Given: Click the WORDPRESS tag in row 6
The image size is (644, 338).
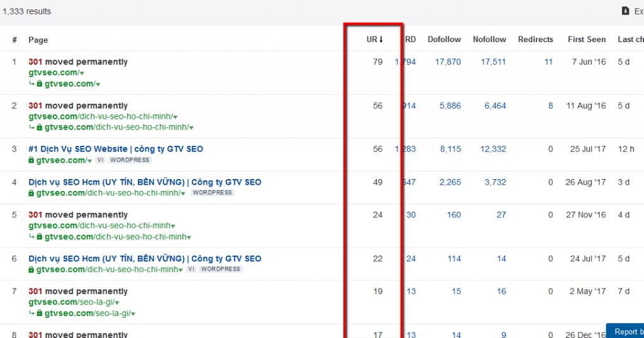Looking at the screenshot, I should click(220, 270).
